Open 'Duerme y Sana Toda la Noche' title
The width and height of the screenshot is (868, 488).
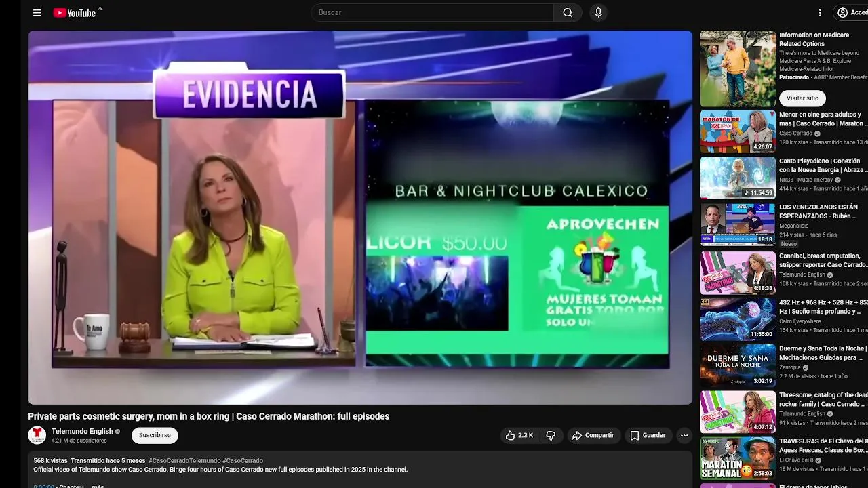[x=823, y=353]
